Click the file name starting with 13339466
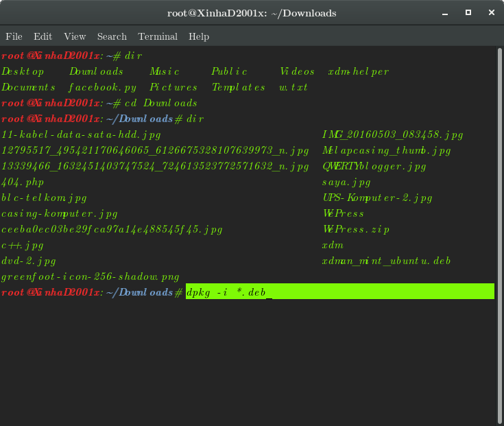504x426 pixels. [155, 166]
